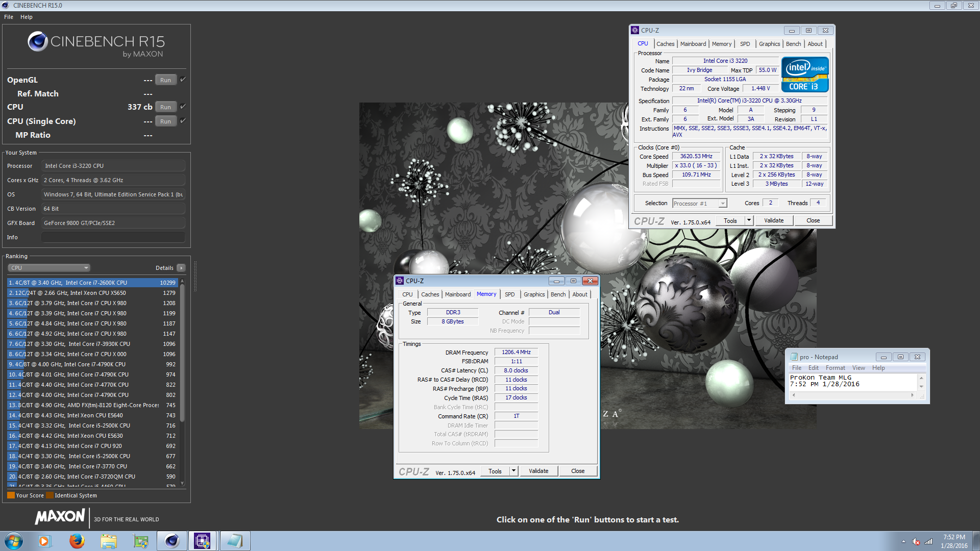Click the Notepad horizontal scrollbar
The width and height of the screenshot is (980, 551).
853,395
